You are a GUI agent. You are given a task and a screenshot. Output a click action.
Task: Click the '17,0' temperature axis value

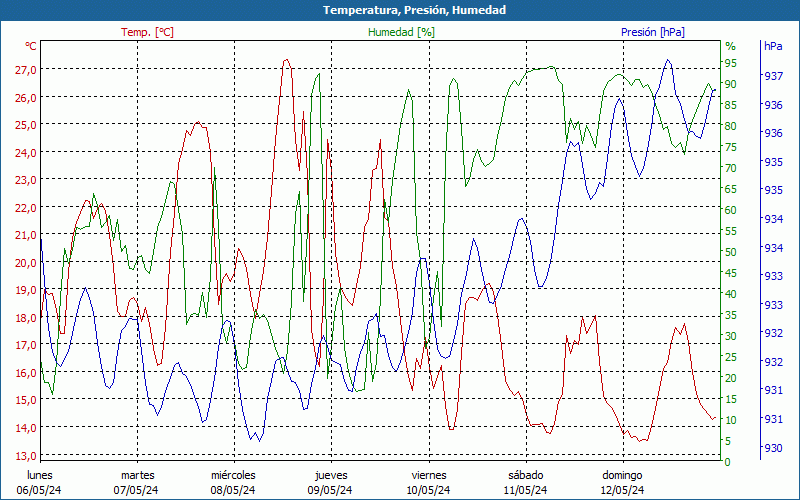pos(26,345)
